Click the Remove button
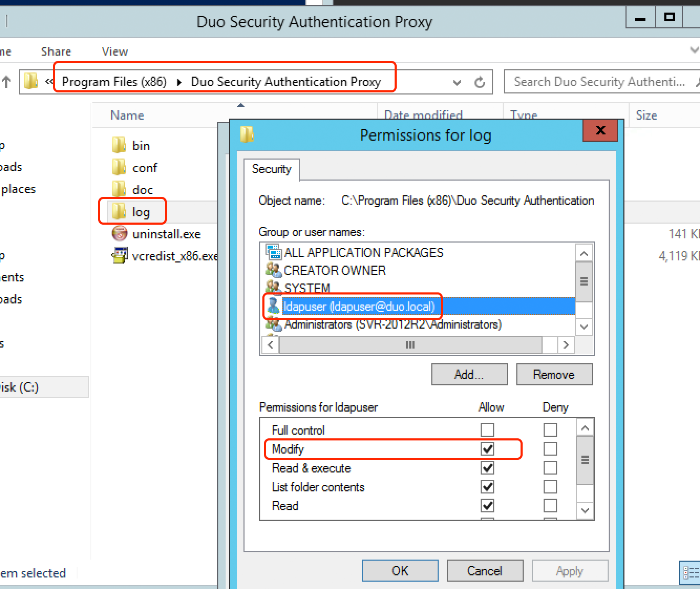Screen dimensions: 700x589 554,374
